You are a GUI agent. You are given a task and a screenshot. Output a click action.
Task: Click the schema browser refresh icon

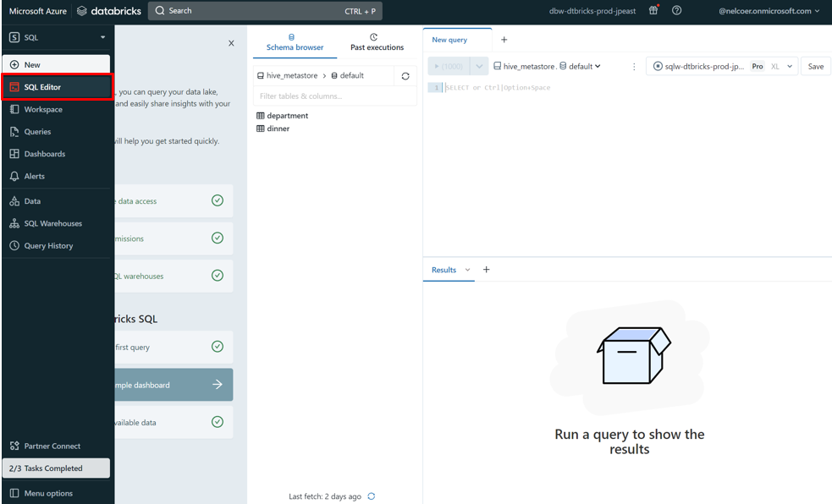click(x=405, y=76)
